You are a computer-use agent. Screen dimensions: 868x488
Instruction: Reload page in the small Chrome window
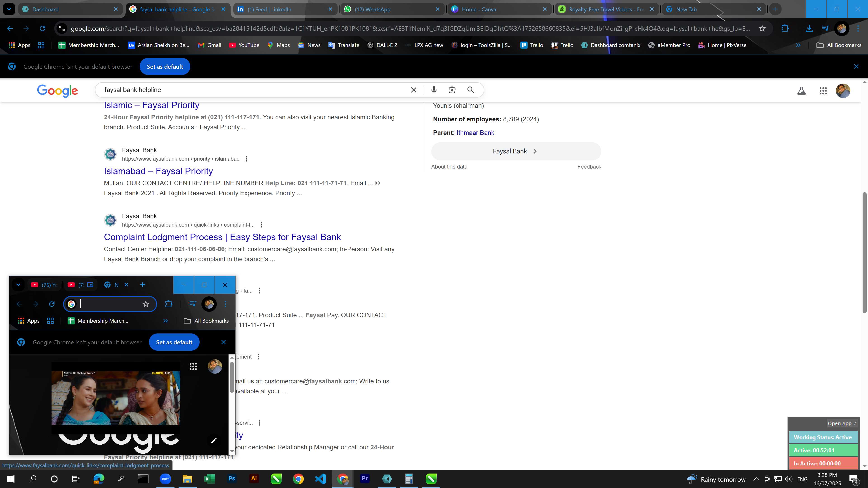click(52, 304)
